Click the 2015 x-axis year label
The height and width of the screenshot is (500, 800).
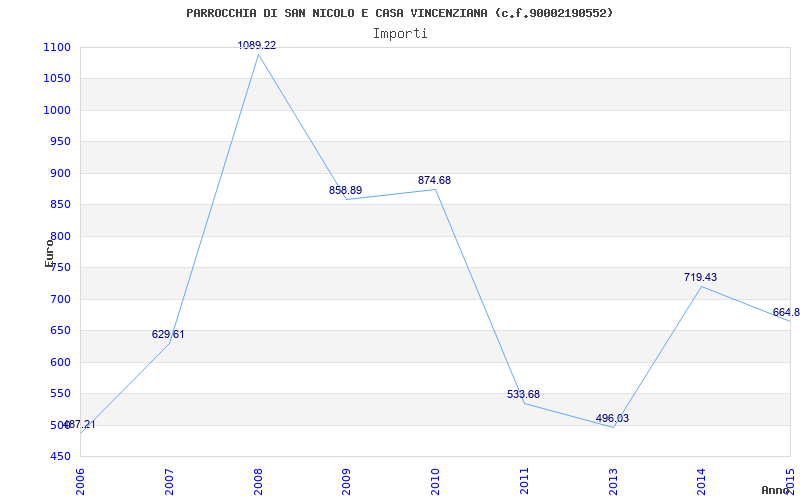point(790,482)
